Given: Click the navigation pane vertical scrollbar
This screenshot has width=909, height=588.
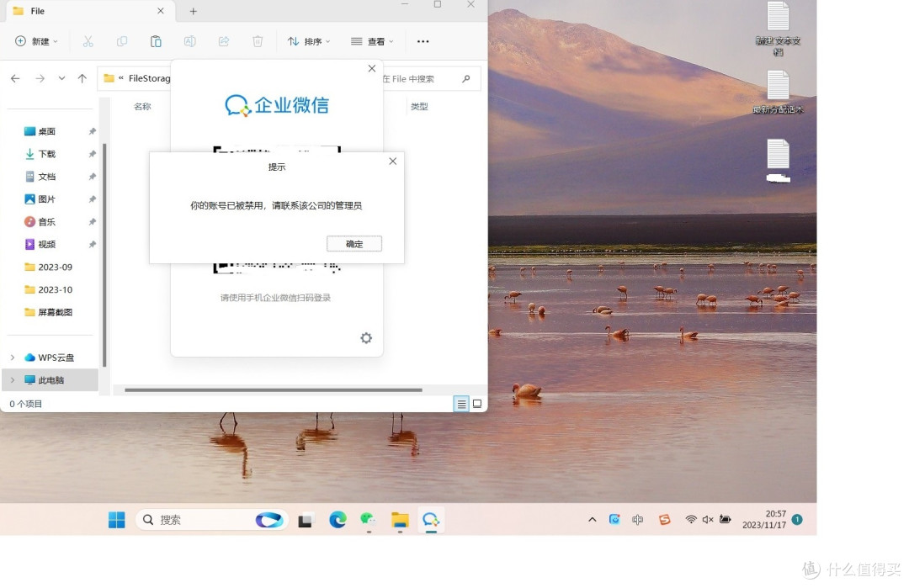Looking at the screenshot, I should tap(104, 255).
